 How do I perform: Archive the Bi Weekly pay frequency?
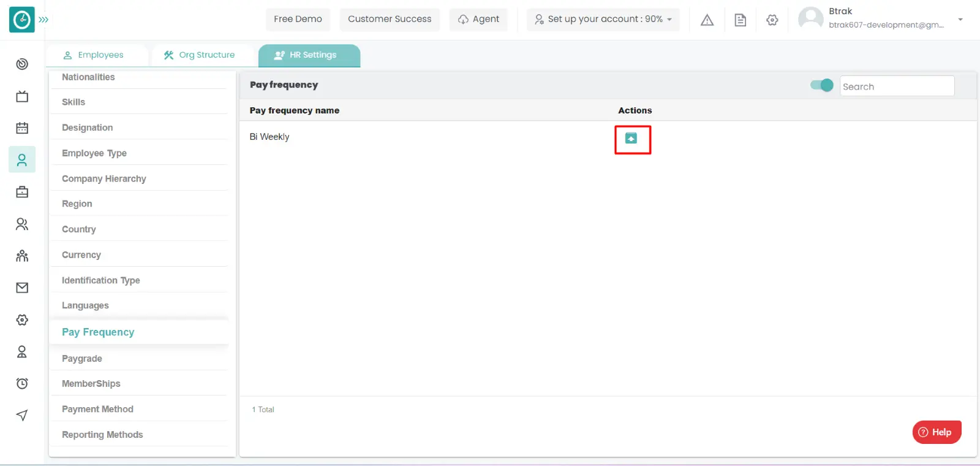click(x=631, y=138)
